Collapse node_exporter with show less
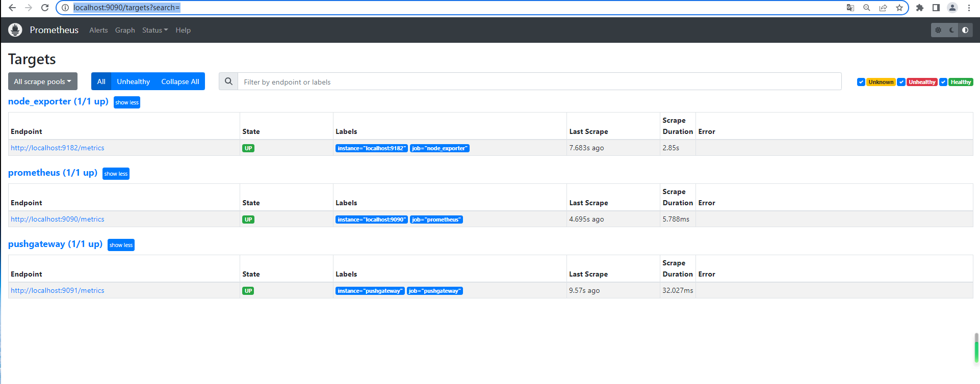The image size is (980, 384). coord(127,102)
